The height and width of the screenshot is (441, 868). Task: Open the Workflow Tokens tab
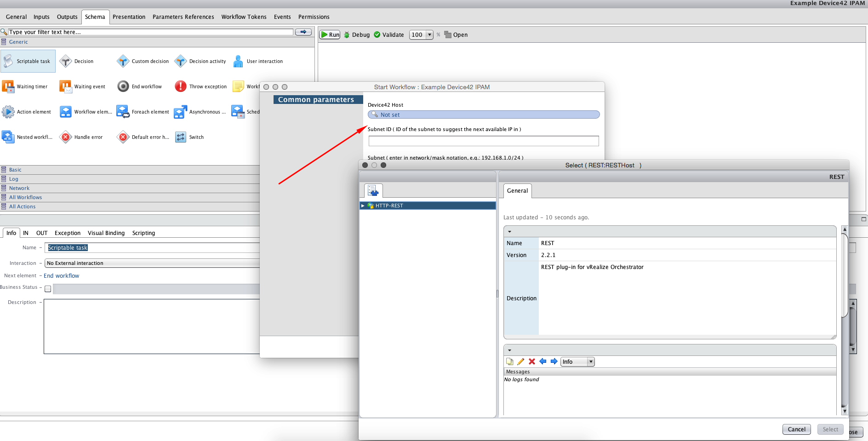244,17
